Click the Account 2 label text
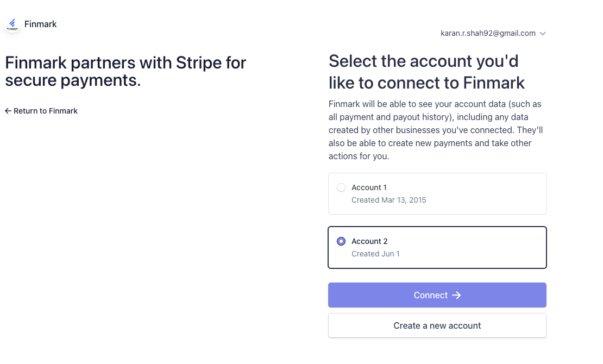The height and width of the screenshot is (364, 603). coord(369,241)
